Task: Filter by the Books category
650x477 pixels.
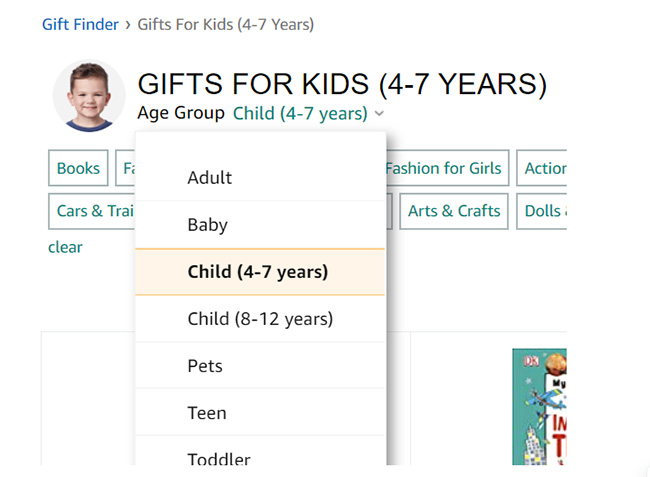Action: coord(78,169)
